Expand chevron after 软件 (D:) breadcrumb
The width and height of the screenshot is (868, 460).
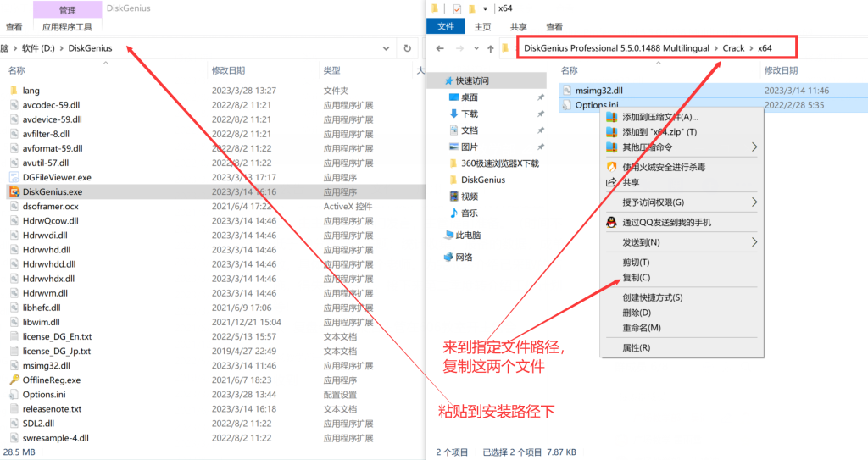[61, 48]
